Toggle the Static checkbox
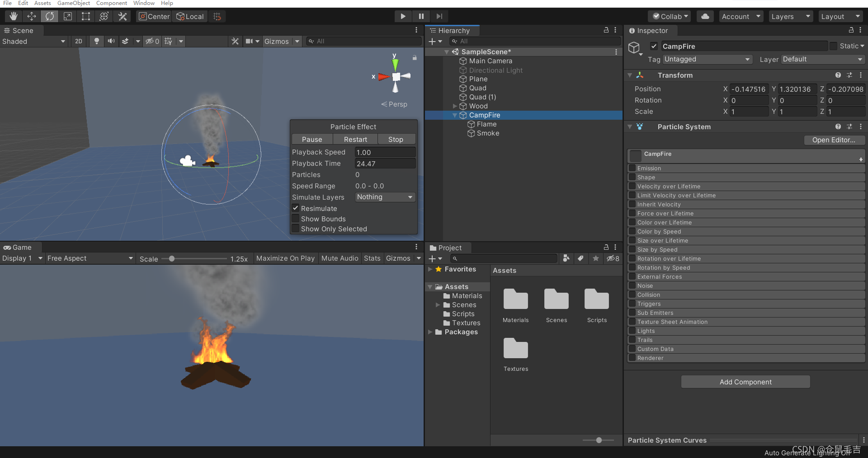868x458 pixels. coord(833,46)
